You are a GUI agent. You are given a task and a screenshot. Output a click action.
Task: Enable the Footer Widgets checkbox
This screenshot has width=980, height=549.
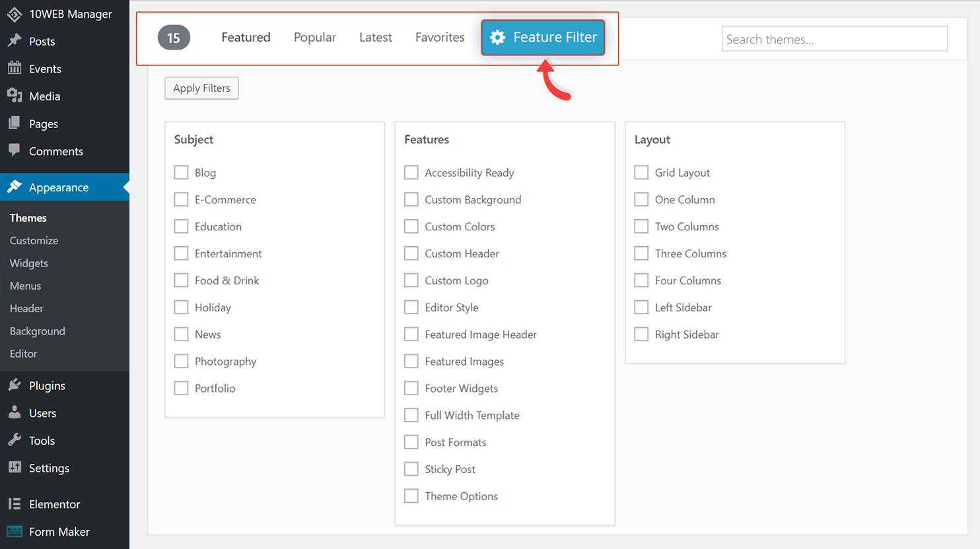pyautogui.click(x=411, y=389)
